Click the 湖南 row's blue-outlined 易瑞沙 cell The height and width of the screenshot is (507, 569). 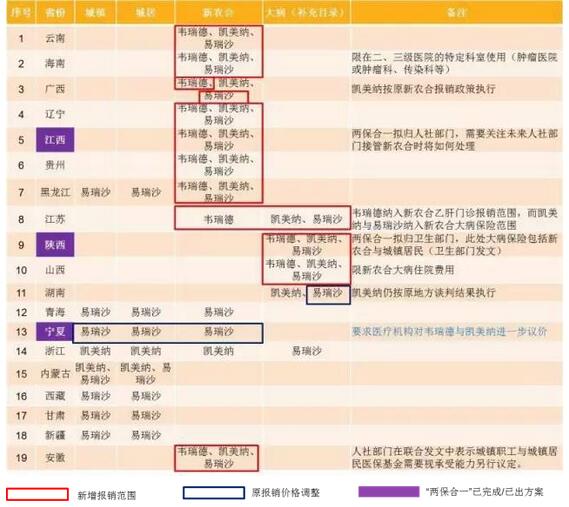point(328,295)
